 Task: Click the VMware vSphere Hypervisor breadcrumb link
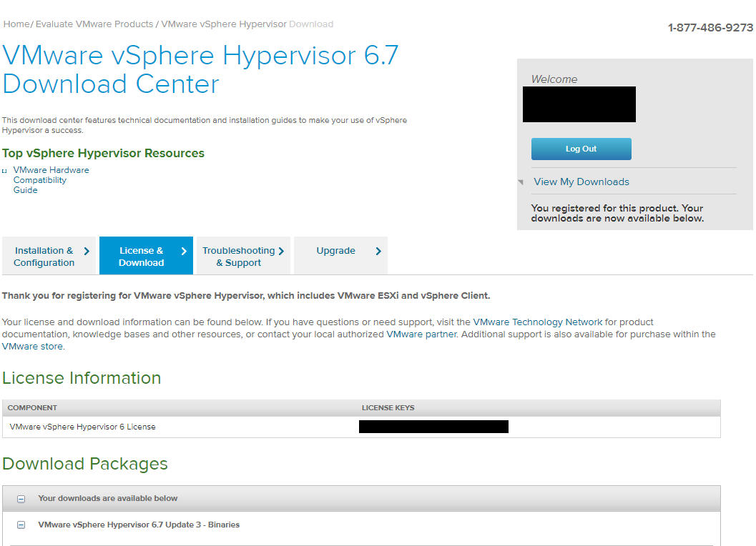[x=224, y=24]
